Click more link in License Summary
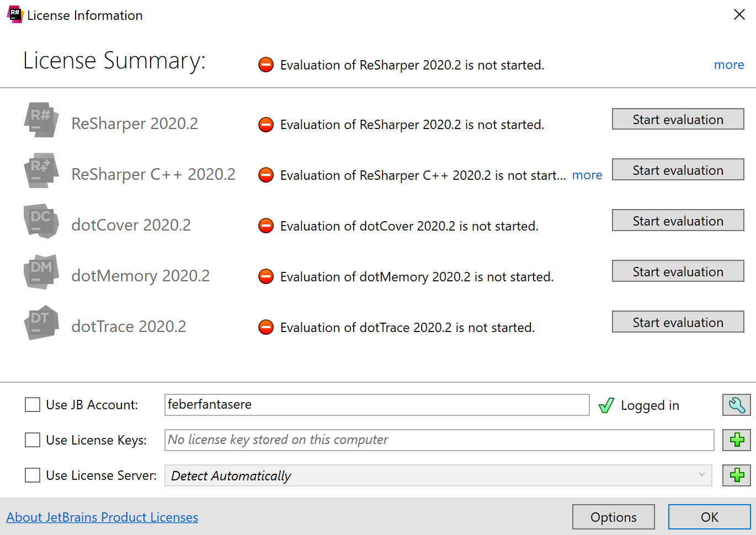Image resolution: width=756 pixels, height=535 pixels. click(729, 65)
